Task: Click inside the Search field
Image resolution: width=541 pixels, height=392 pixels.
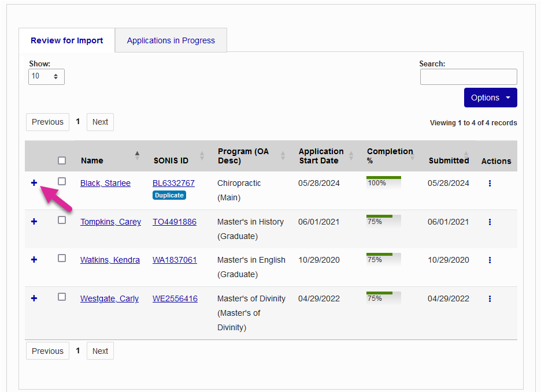Action: 468,76
